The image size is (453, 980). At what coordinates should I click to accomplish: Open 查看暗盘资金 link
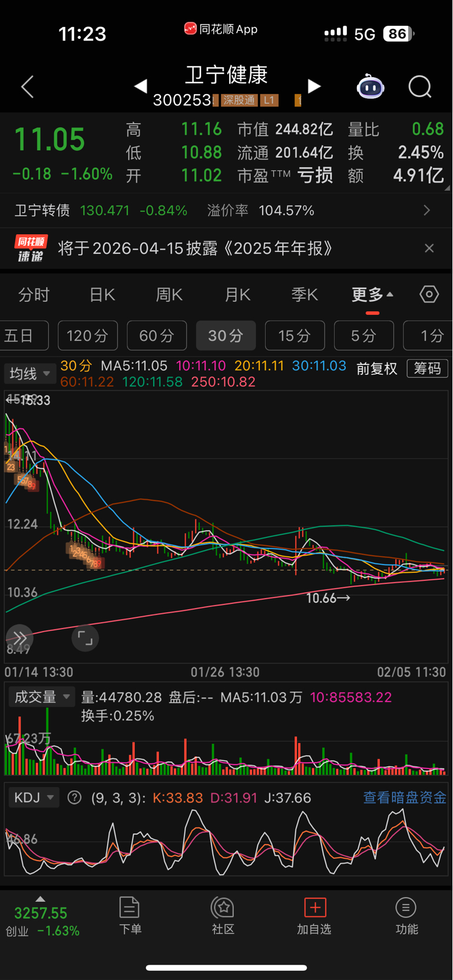[405, 798]
